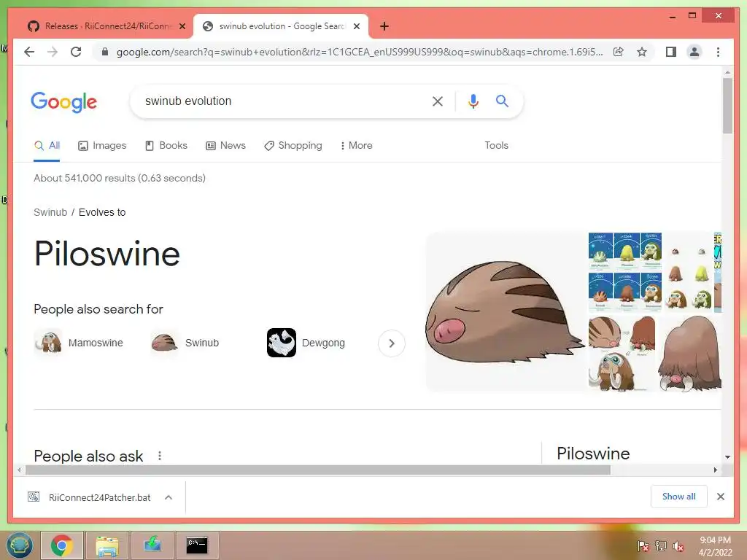Click the vertical scrollbar thumb
Image resolution: width=747 pixels, height=560 pixels.
[x=727, y=105]
